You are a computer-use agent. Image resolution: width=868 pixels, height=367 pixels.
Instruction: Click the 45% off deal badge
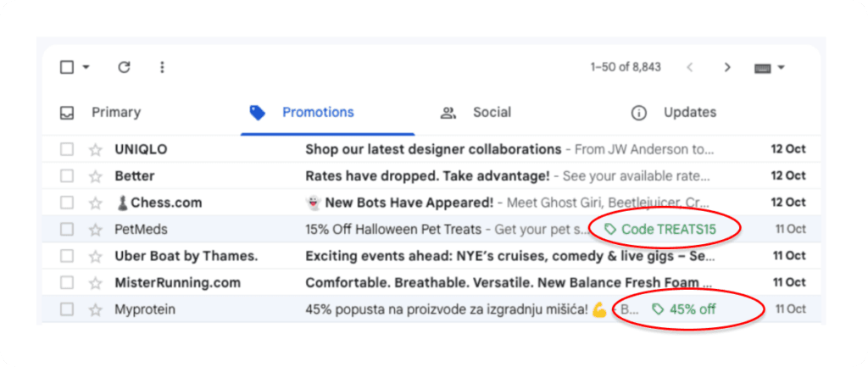[691, 309]
